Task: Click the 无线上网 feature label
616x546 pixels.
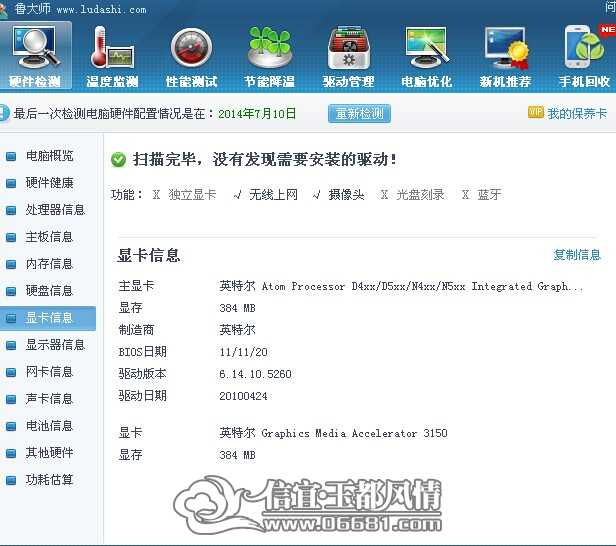Action: pyautogui.click(x=273, y=194)
